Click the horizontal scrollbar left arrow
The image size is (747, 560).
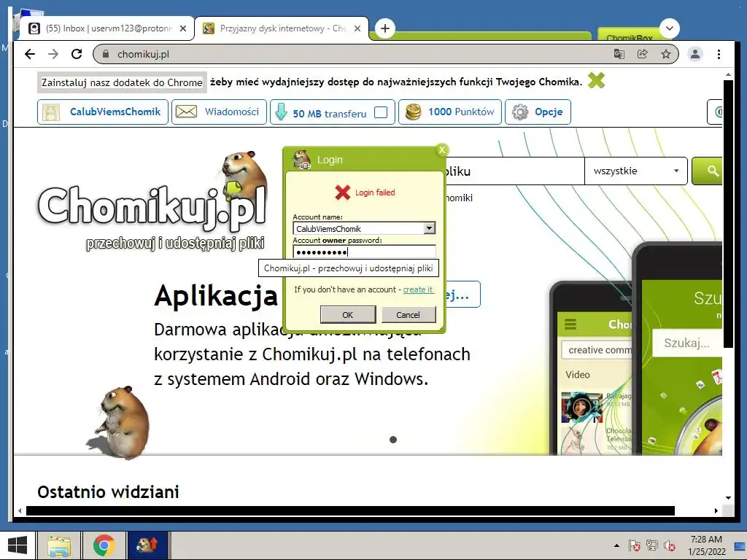(20, 510)
